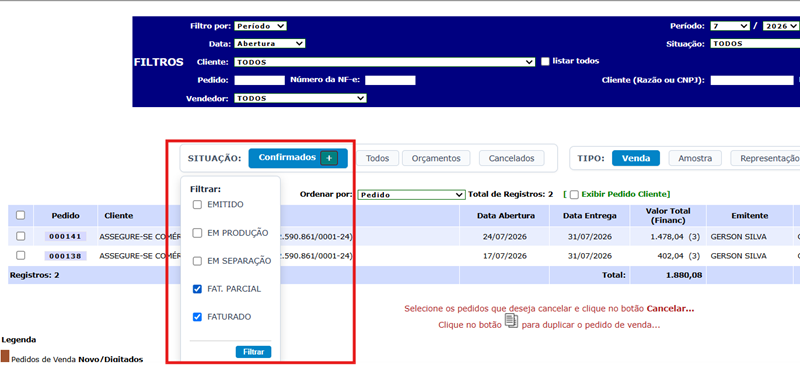Viewport: 800px width, 365px height.
Task: Uncheck FAT. PARCIAL checkbox
Action: click(197, 289)
